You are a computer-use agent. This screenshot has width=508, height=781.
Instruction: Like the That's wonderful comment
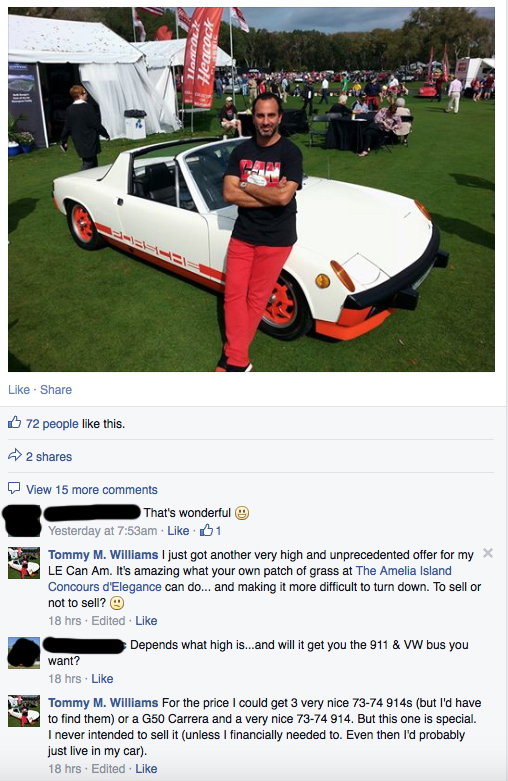click(178, 531)
